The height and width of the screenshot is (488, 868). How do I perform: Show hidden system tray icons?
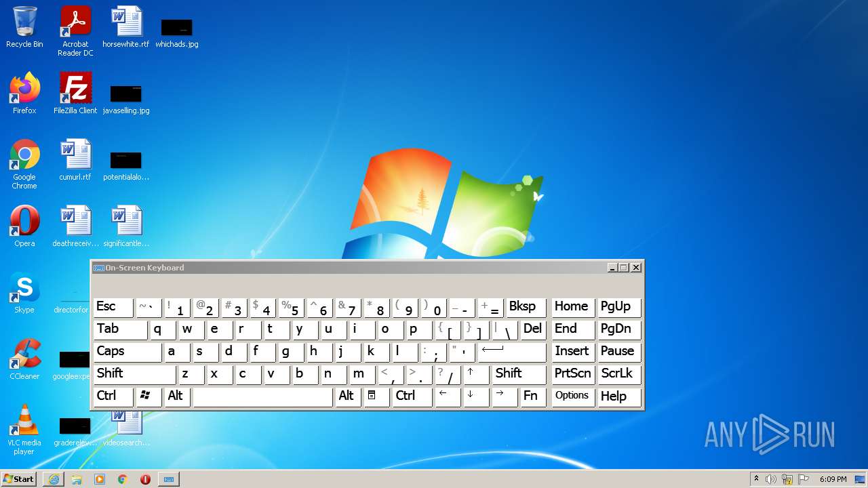(x=756, y=479)
